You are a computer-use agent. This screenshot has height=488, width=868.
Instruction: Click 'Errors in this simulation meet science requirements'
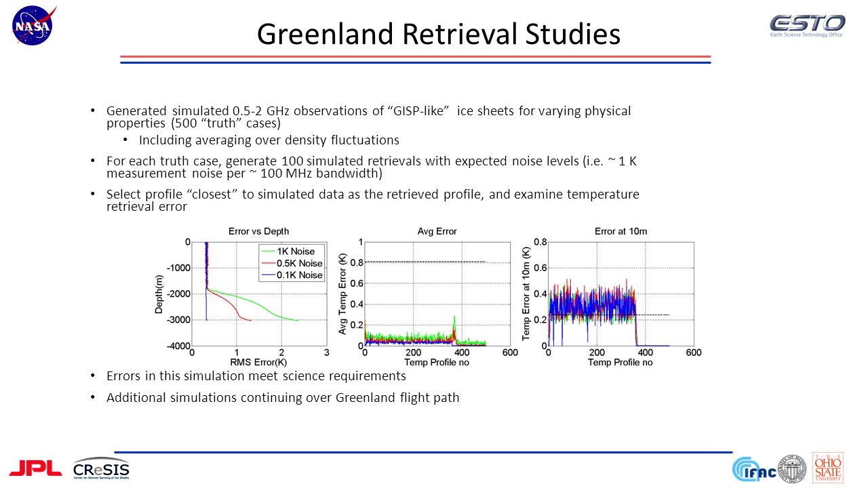[x=256, y=375]
